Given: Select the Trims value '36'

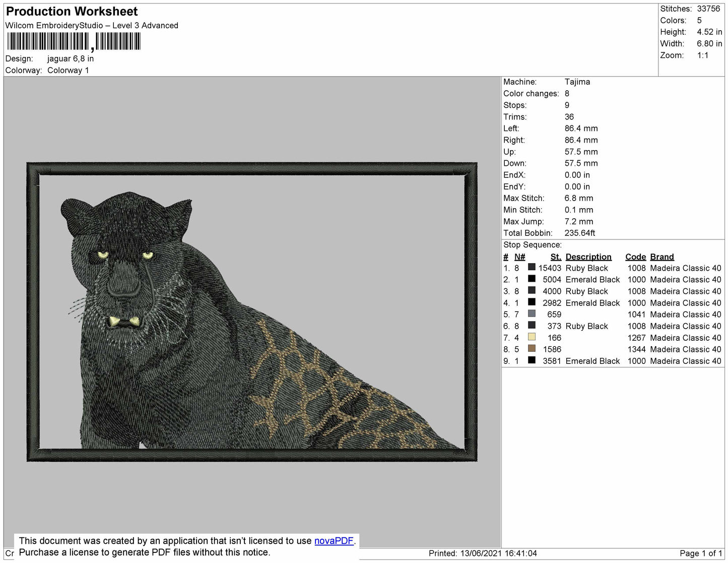Looking at the screenshot, I should [569, 116].
